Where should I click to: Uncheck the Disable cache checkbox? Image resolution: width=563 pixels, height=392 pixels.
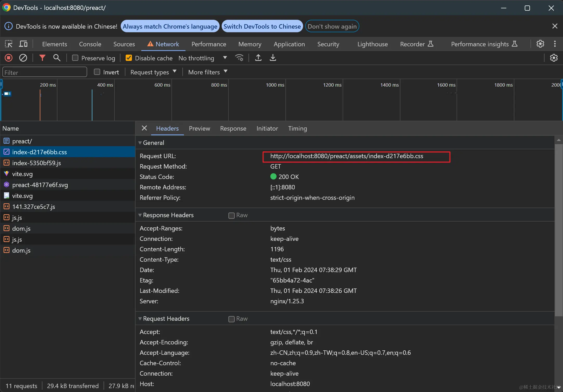click(129, 58)
